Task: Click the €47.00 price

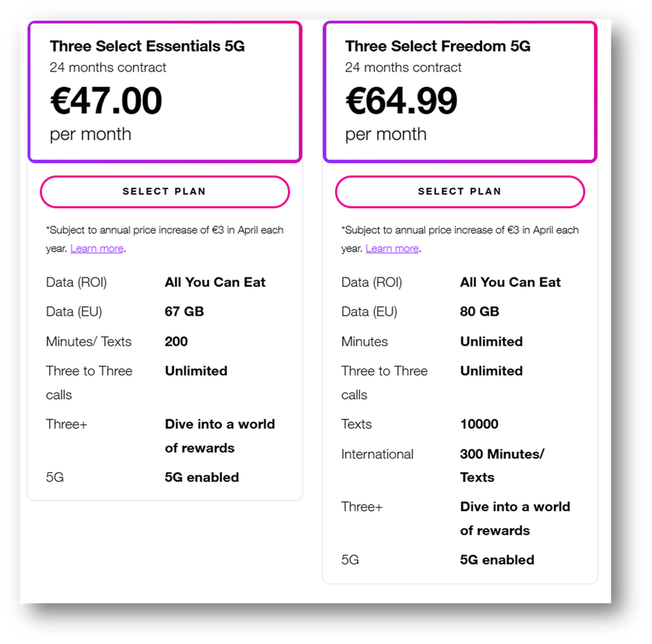Action: [106, 101]
